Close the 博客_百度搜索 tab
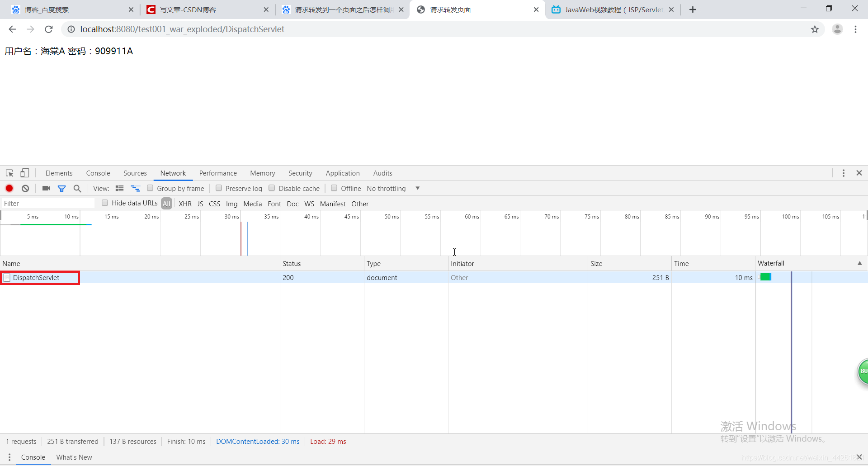Image resolution: width=868 pixels, height=466 pixels. (131, 10)
